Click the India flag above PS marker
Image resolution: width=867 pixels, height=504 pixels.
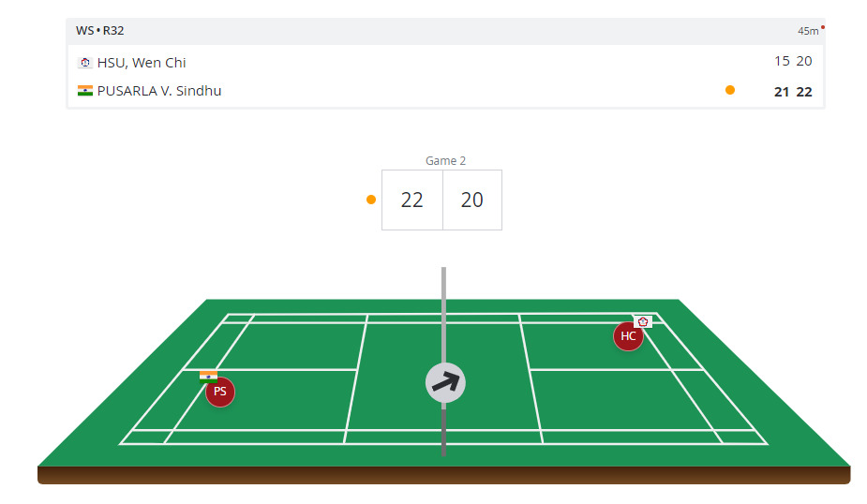208,376
